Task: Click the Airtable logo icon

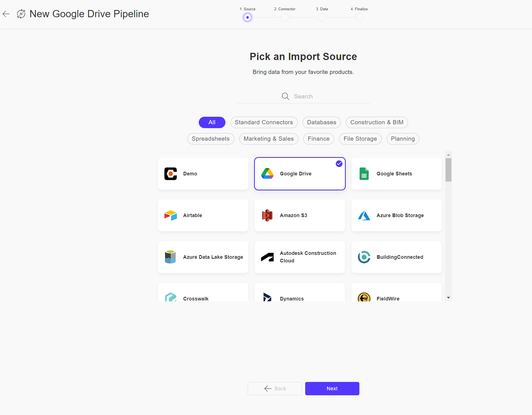Action: (171, 215)
